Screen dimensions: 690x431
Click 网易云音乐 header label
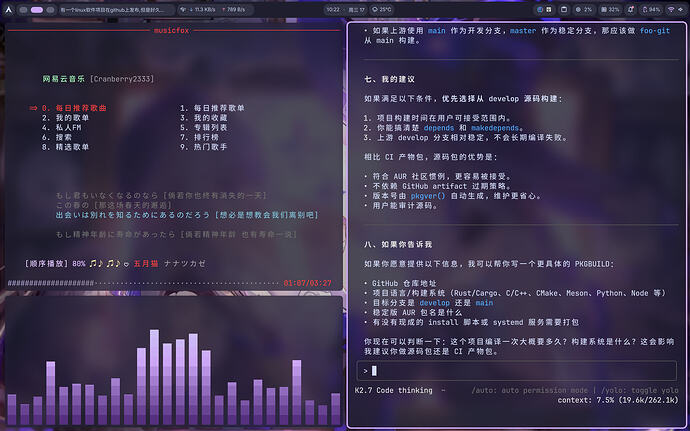point(63,79)
